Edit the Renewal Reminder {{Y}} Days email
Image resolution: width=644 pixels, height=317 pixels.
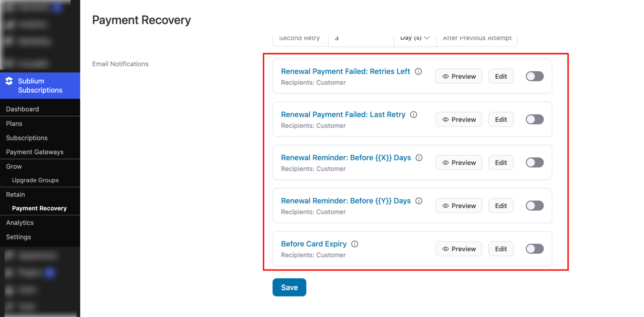501,205
